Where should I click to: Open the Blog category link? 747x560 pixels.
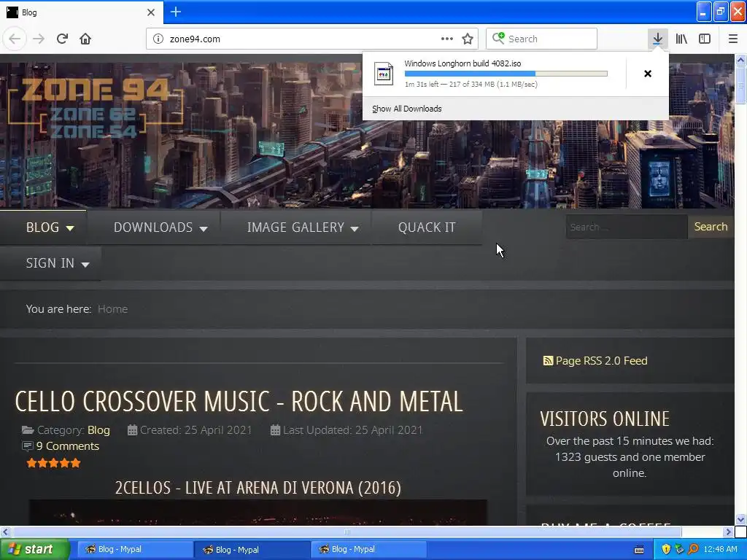click(x=98, y=430)
